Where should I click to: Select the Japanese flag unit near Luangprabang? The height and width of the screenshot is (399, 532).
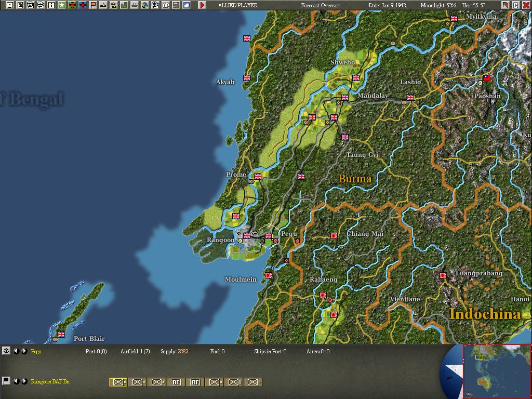[x=443, y=275]
